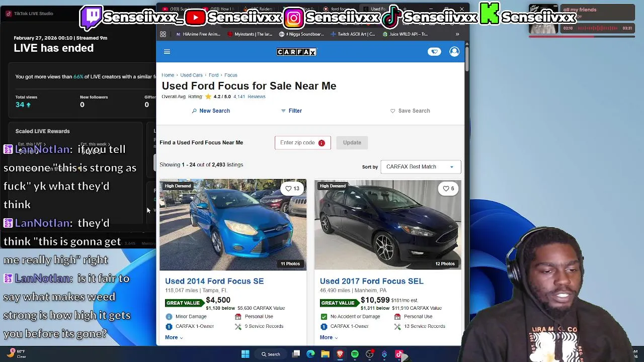
Task: Click the Scaled LIVE Rewards heading
Action: (x=43, y=131)
